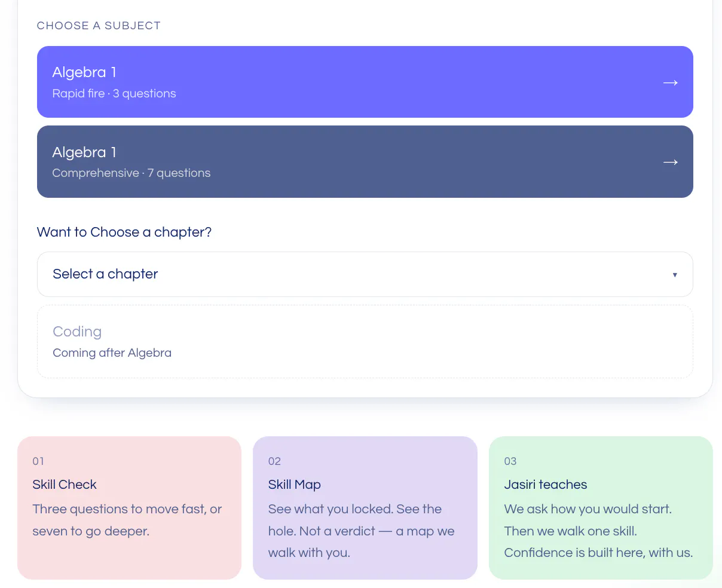The width and height of the screenshot is (722, 588).
Task: Click the Want to Choose a chapter? text
Action: [124, 232]
